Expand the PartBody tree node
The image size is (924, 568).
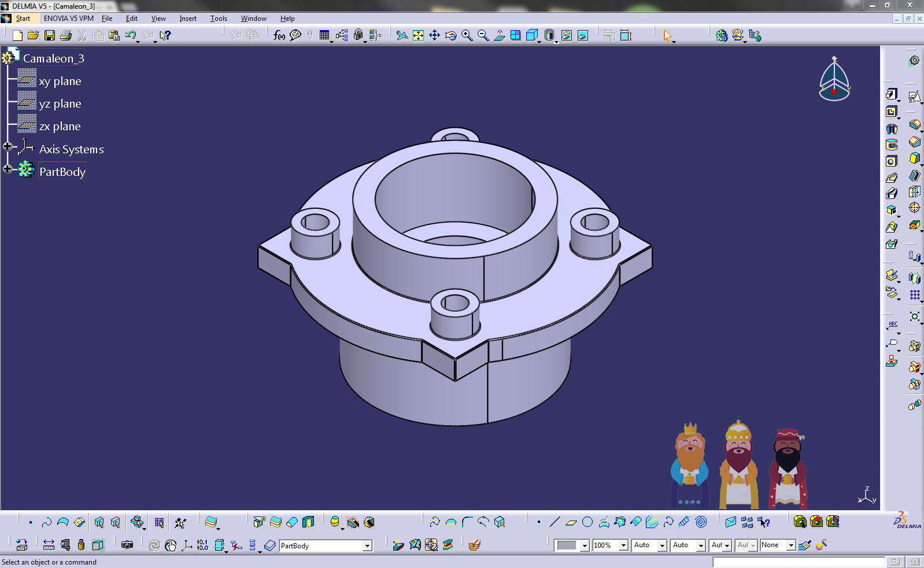pos(8,169)
